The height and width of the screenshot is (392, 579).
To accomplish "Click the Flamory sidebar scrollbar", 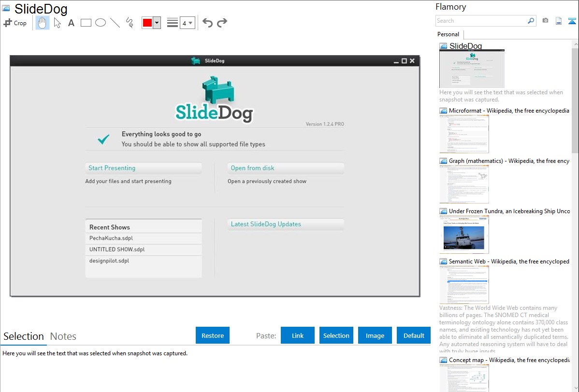I will (575, 100).
